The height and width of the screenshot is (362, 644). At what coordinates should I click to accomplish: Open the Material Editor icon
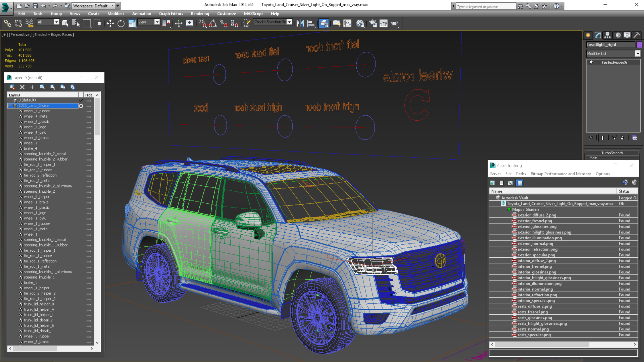click(360, 23)
